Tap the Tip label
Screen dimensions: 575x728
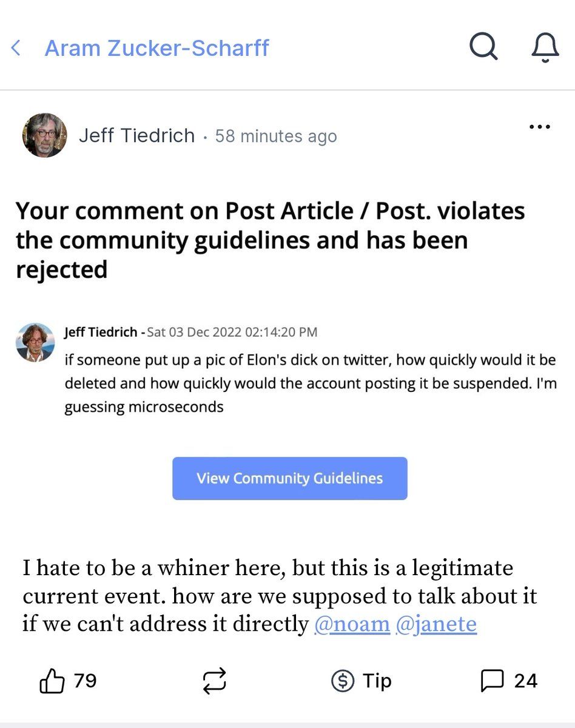[377, 681]
